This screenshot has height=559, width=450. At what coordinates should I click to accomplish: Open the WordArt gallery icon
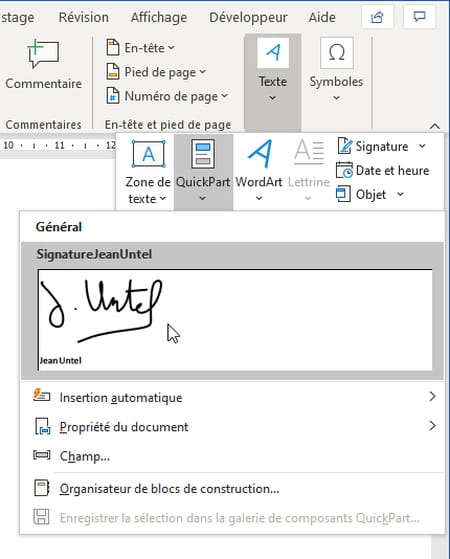(260, 154)
